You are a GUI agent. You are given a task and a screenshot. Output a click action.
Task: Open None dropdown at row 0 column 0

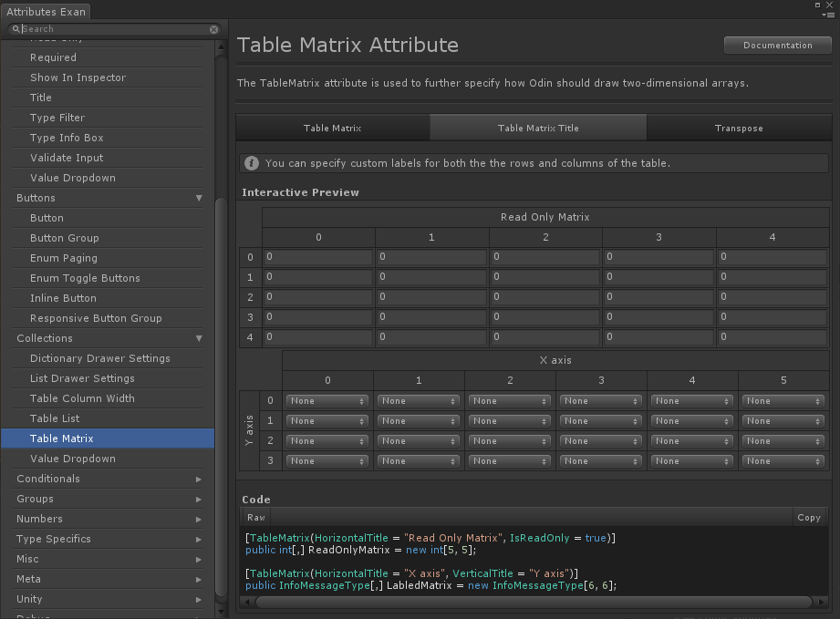(x=327, y=401)
